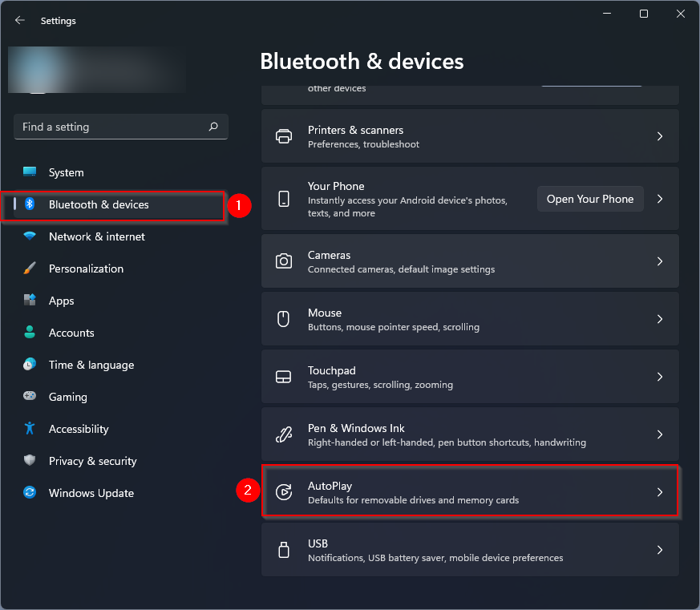
Task: Click 'Connected cameras, default image settings' text
Action: click(401, 269)
